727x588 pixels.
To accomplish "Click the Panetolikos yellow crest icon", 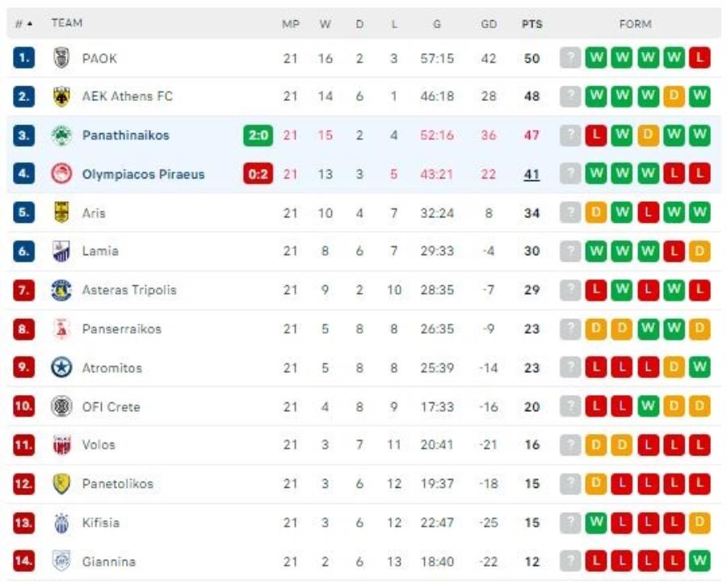I will (61, 484).
